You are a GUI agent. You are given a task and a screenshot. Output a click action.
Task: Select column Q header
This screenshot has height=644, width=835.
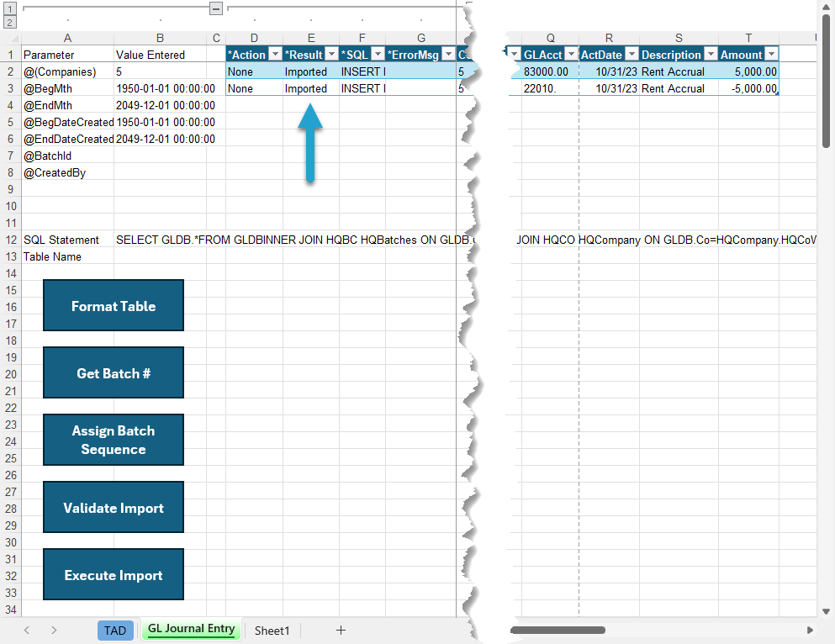coord(550,39)
